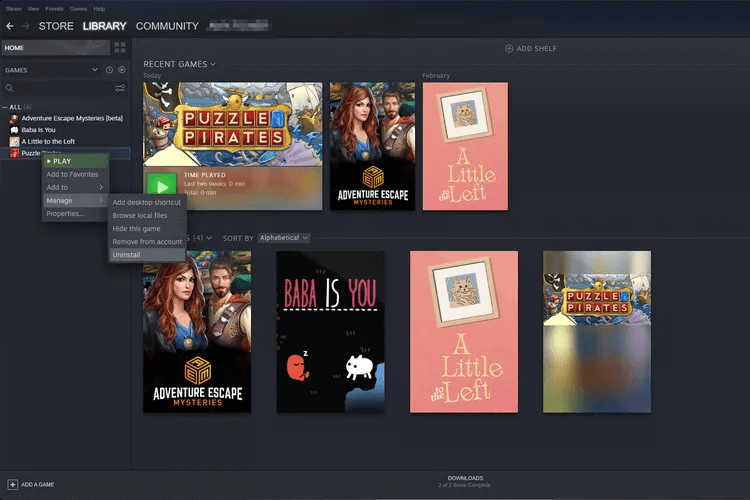Open the Baba Is You game cover
750x500 pixels.
click(x=330, y=332)
